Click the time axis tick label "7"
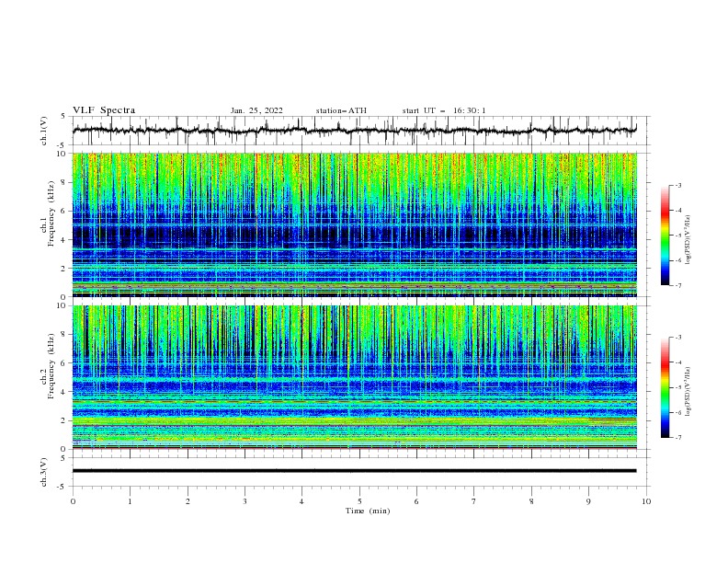This screenshot has height=563, width=728. click(474, 501)
